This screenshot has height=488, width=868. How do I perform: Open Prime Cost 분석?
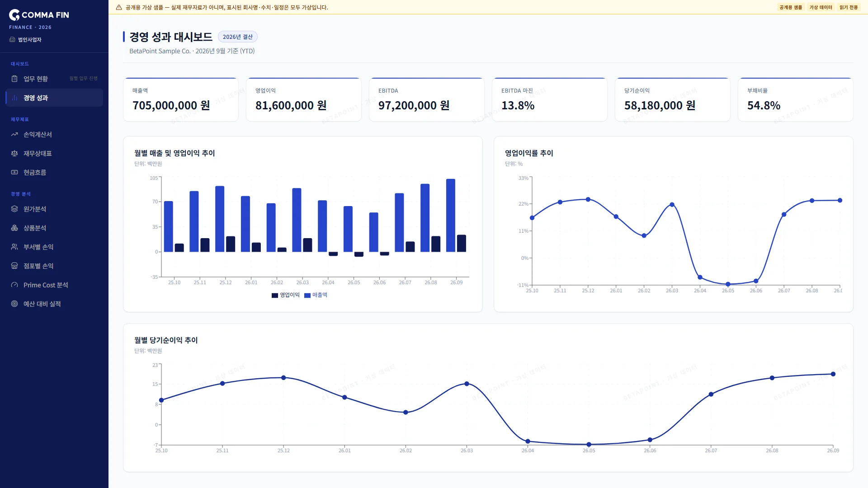54,285
